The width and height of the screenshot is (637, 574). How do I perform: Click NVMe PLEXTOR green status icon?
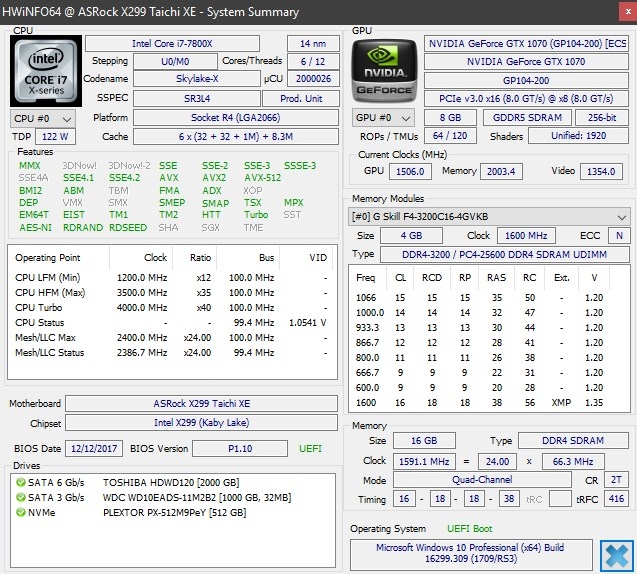click(20, 513)
